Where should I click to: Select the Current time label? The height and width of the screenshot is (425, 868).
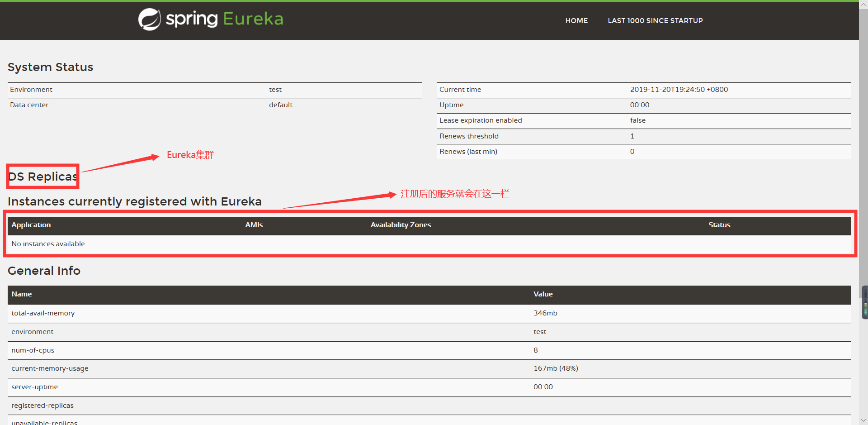(460, 90)
